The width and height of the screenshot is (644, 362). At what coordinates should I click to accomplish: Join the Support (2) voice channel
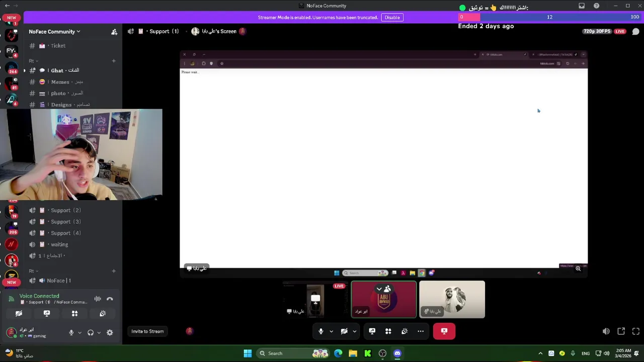[x=72, y=210]
